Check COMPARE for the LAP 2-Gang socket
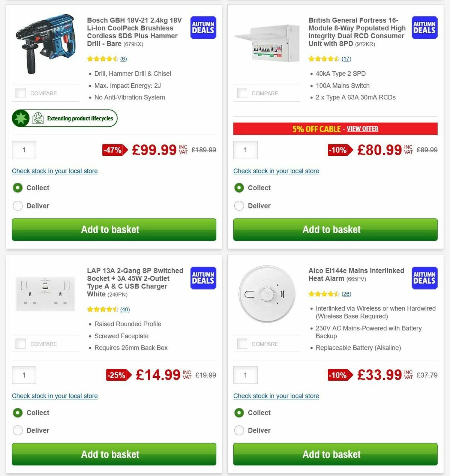Screen dimensions: 450x476 (x=20, y=344)
